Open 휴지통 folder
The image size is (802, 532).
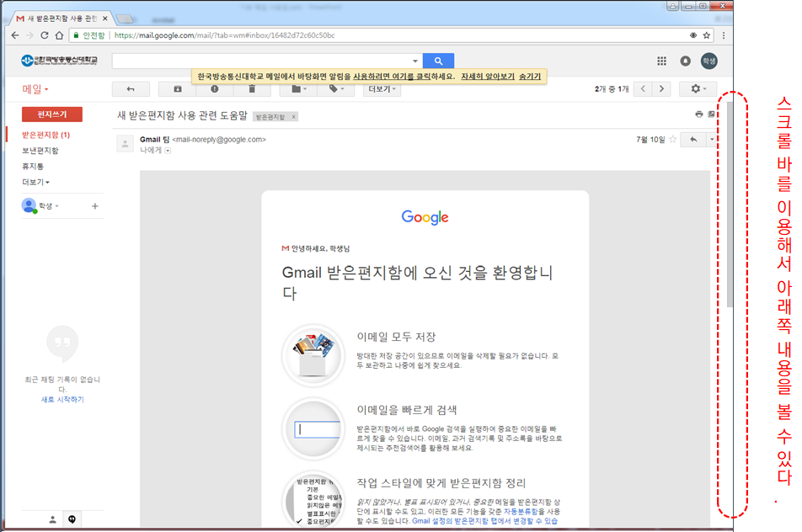(x=33, y=166)
